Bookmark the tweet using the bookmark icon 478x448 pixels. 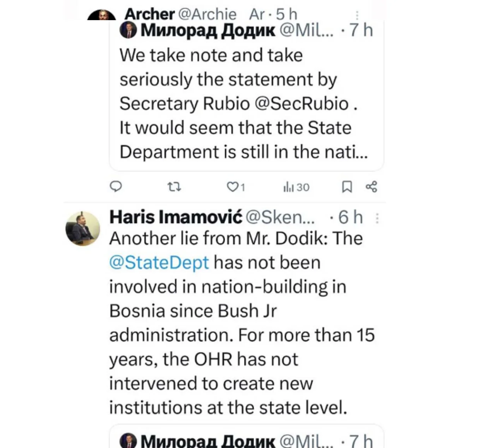tap(347, 186)
